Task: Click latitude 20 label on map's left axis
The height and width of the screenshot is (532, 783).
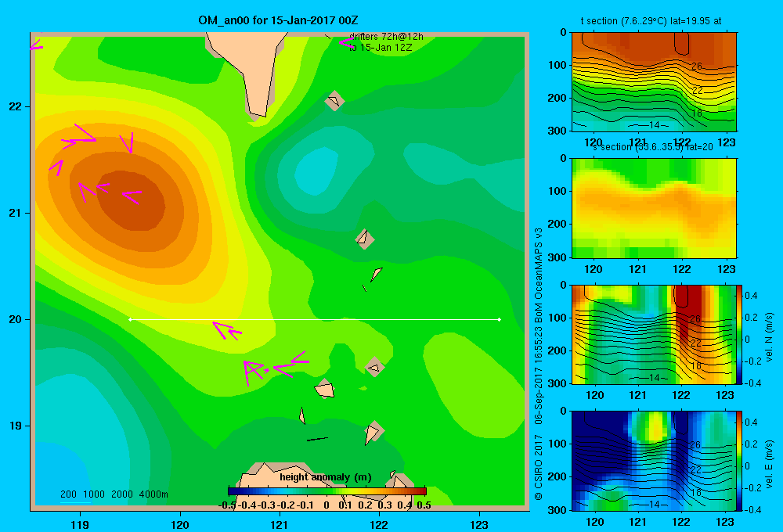Action: click(x=16, y=319)
